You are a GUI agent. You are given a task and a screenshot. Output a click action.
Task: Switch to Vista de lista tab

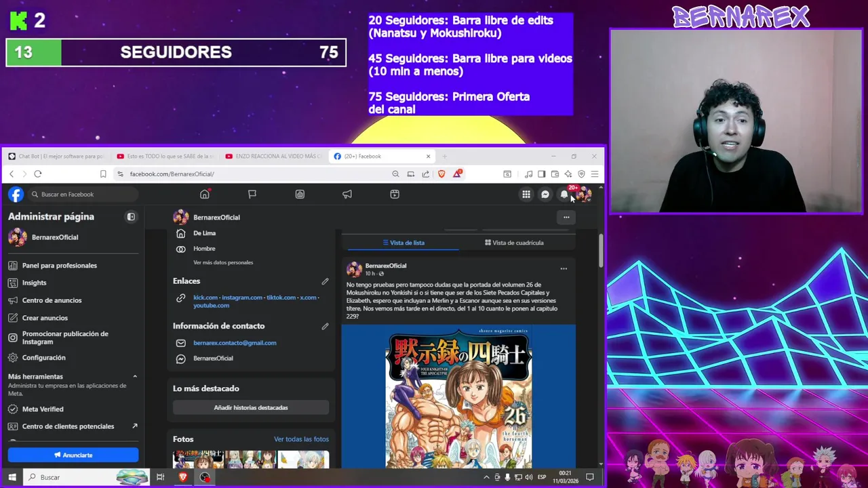click(x=403, y=243)
